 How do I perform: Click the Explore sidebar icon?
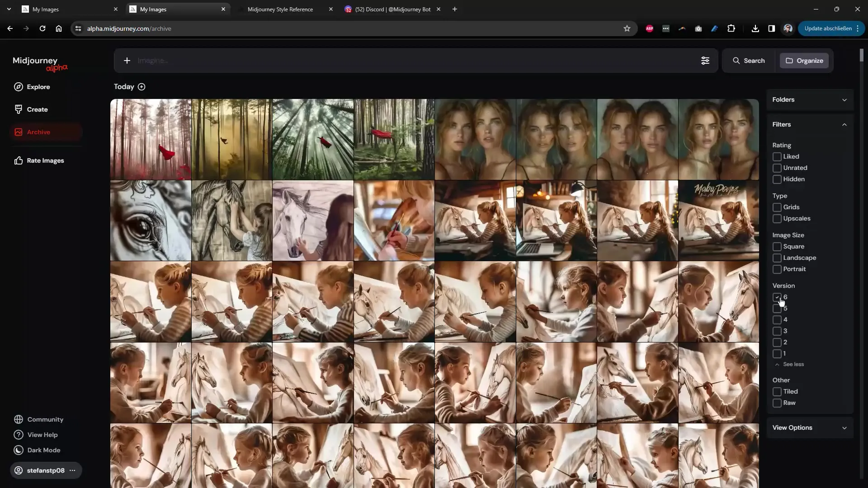pos(19,86)
